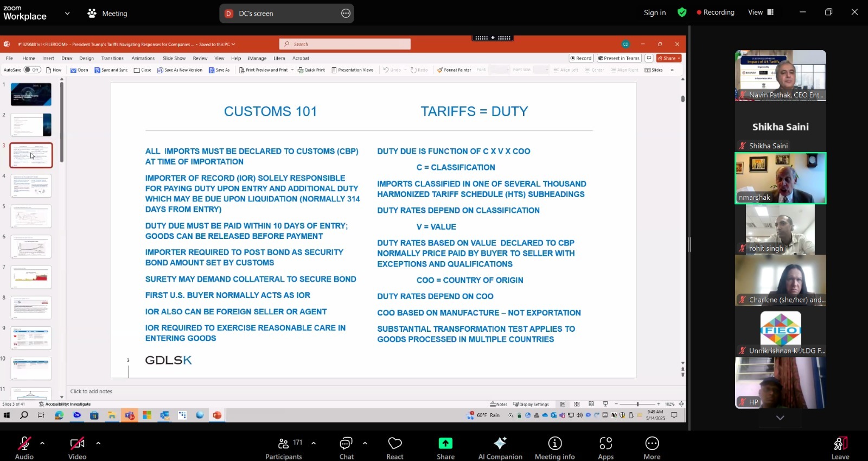Open the Font Size combo box

click(541, 70)
